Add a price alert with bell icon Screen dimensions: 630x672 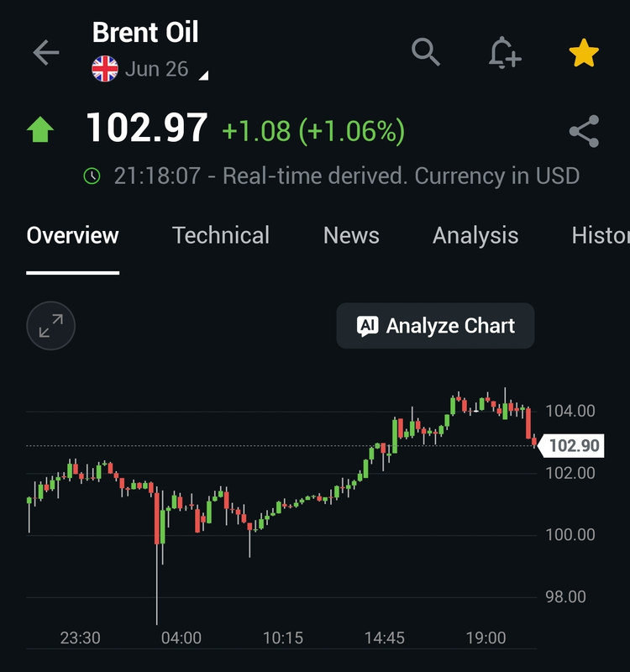505,53
